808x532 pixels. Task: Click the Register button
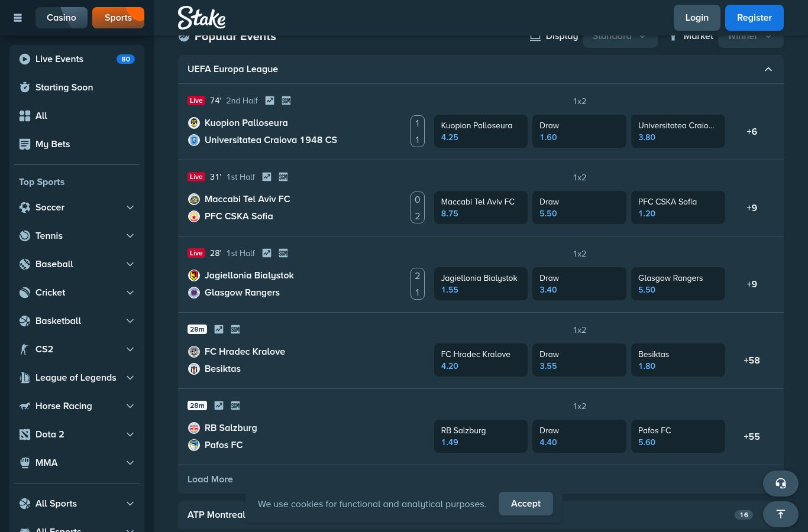[754, 18]
